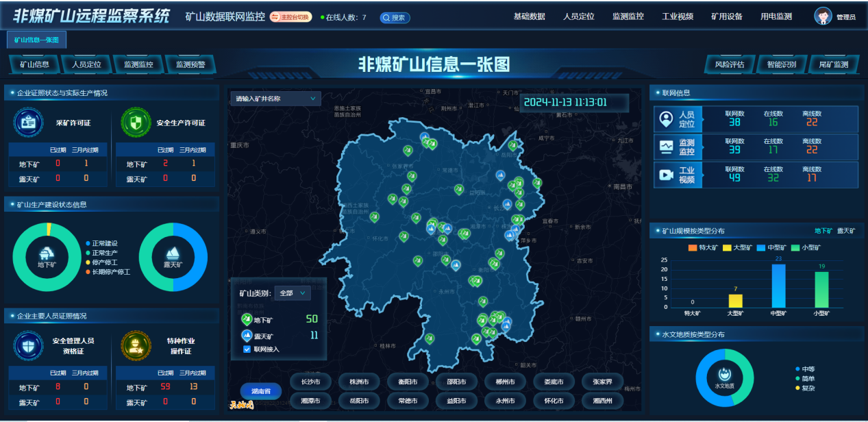This screenshot has width=868, height=422.
Task: Click the 湖南省 province button
Action: click(260, 391)
